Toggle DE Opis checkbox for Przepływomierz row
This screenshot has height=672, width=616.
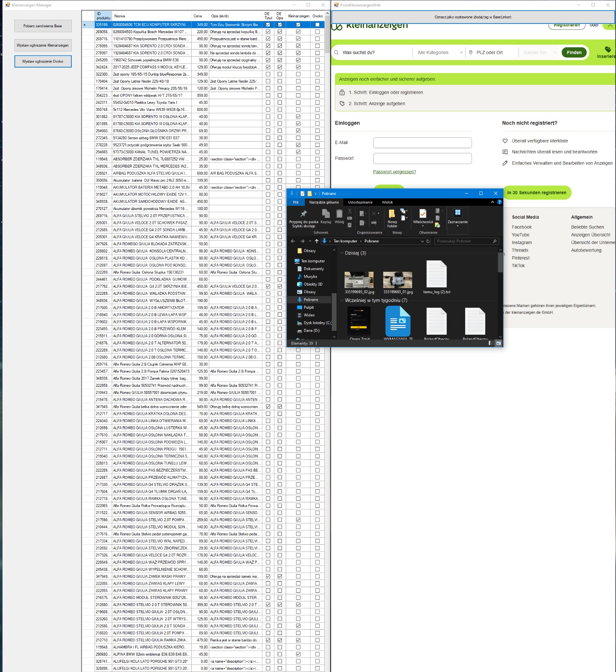(x=280, y=39)
